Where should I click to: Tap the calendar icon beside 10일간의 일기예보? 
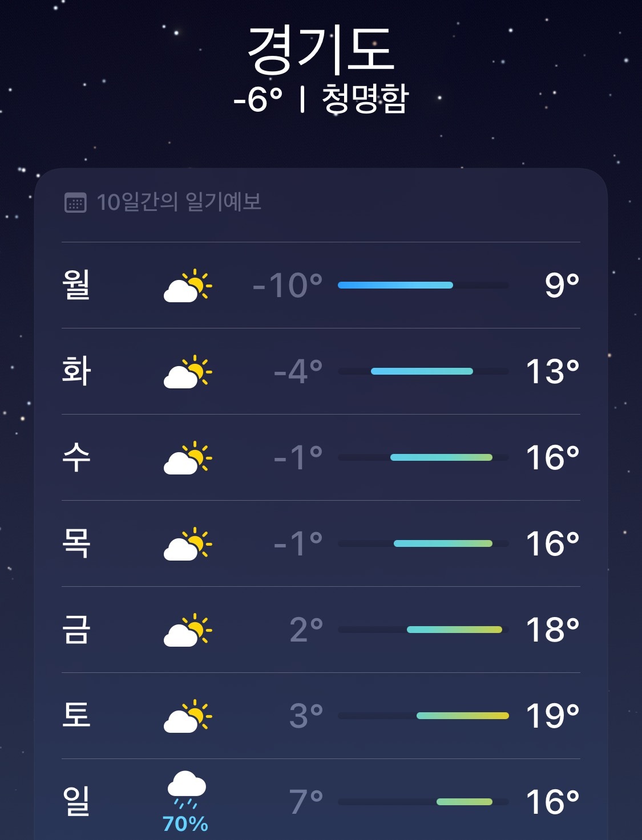tap(75, 202)
